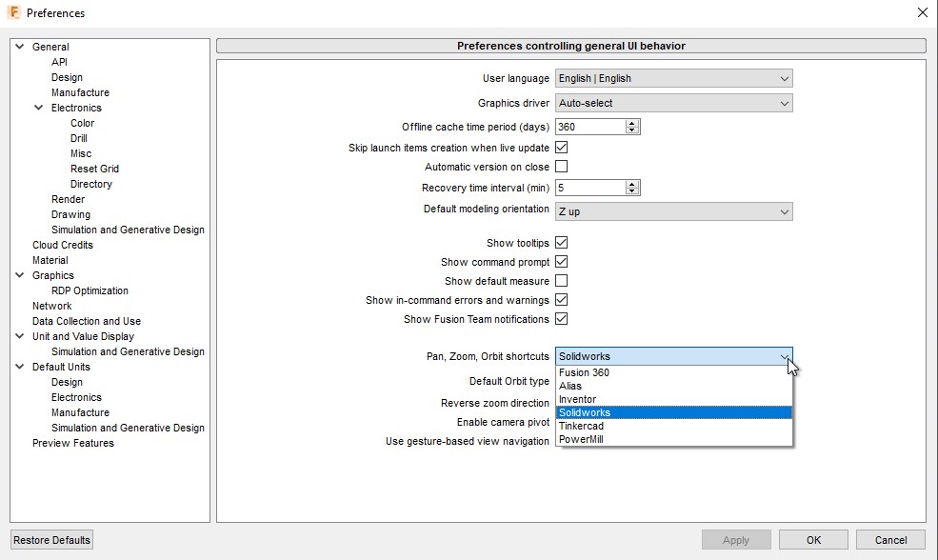
Task: Select Tinkercad in the dropdown list
Action: [x=581, y=426]
